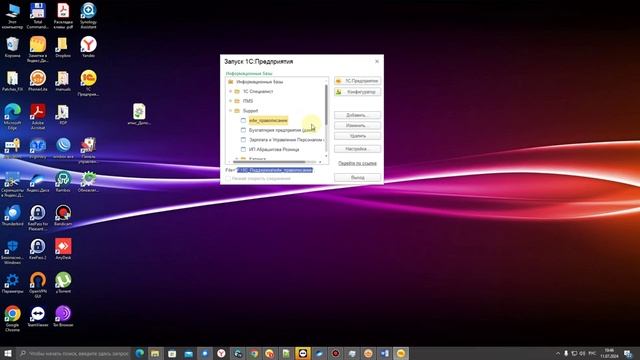This screenshot has width=640, height=360.
Task: Collapse the Support folder node
Action: tap(231, 111)
